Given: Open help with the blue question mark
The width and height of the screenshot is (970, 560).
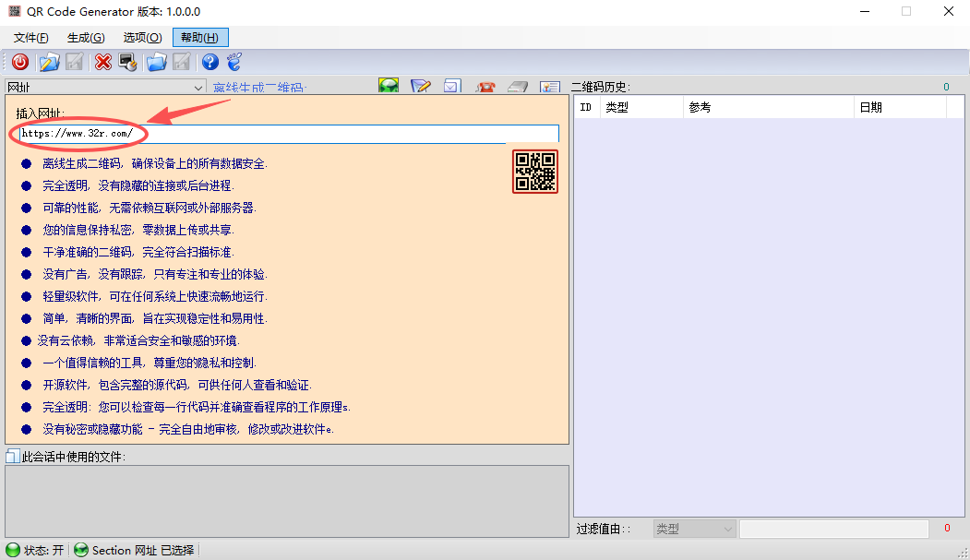Looking at the screenshot, I should pyautogui.click(x=210, y=62).
